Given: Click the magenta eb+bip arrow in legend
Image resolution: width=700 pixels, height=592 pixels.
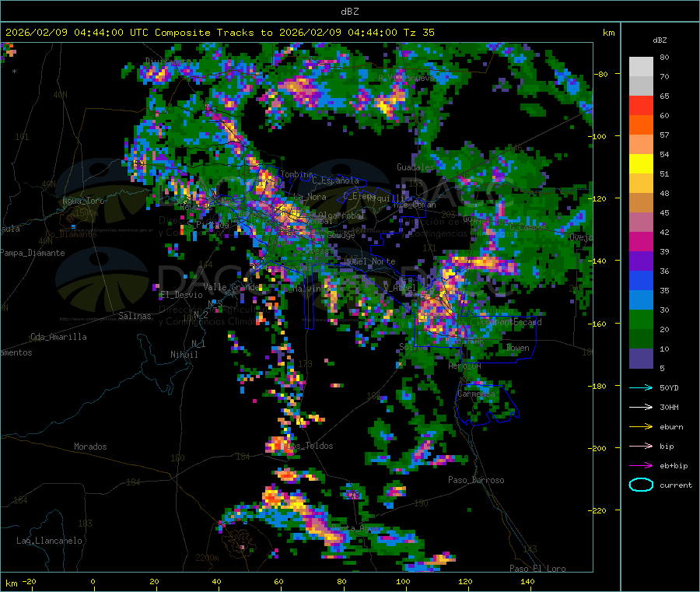Looking at the screenshot, I should [641, 466].
